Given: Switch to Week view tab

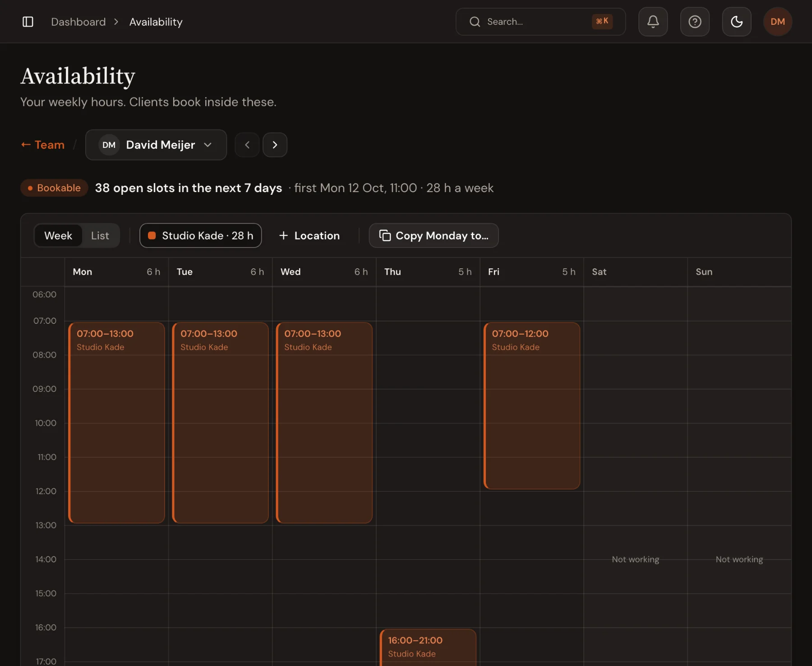Looking at the screenshot, I should [x=58, y=235].
